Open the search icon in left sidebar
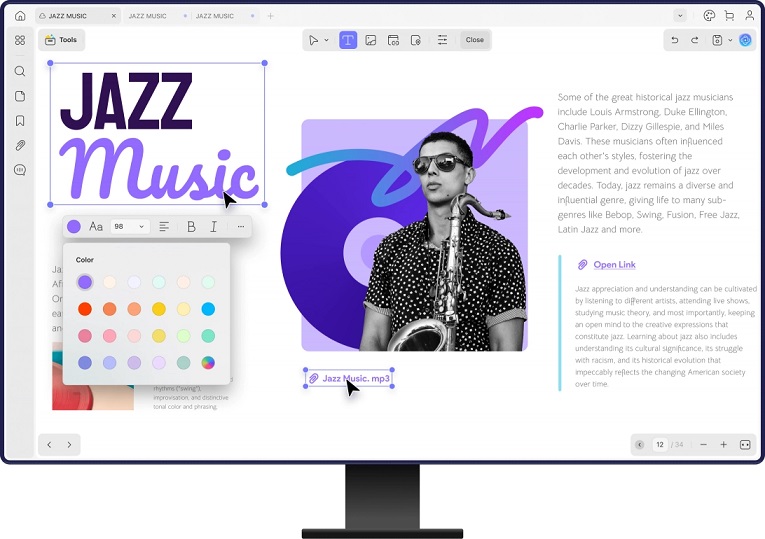765x539 pixels. [20, 72]
